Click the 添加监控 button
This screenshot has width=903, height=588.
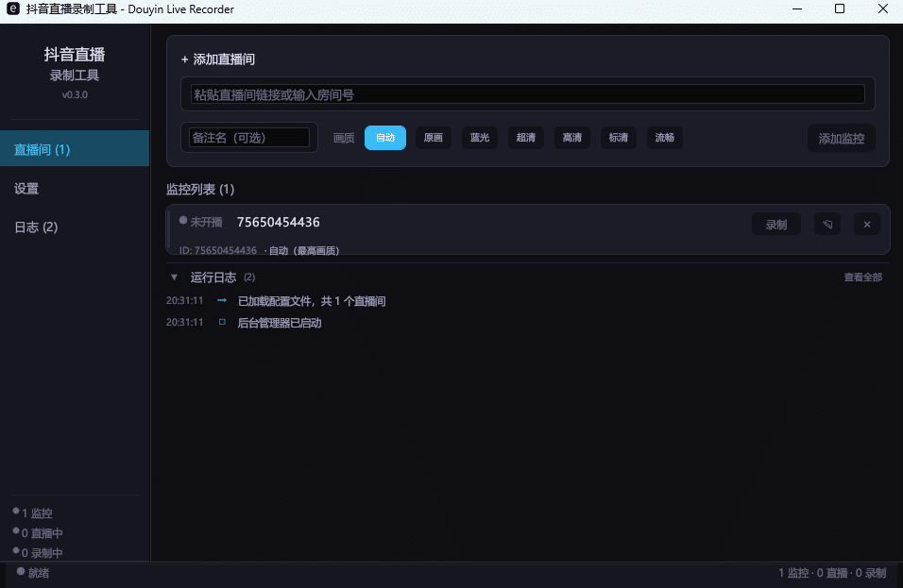tap(842, 138)
